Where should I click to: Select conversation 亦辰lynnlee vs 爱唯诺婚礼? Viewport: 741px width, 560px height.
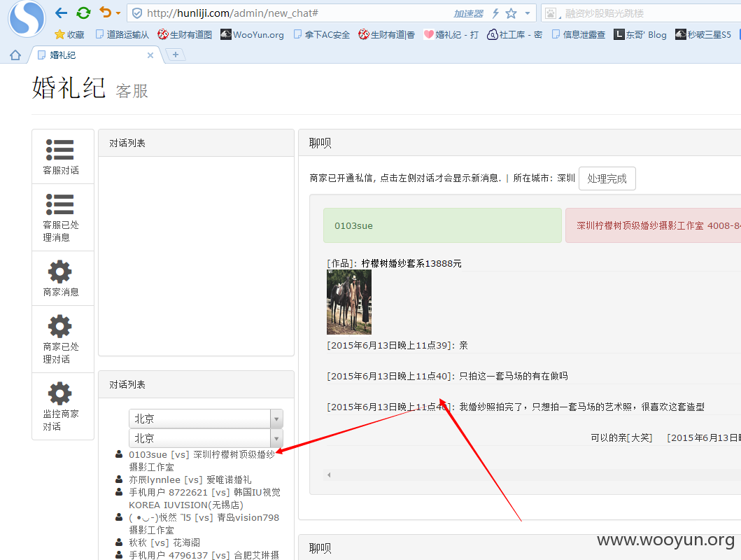pos(190,479)
